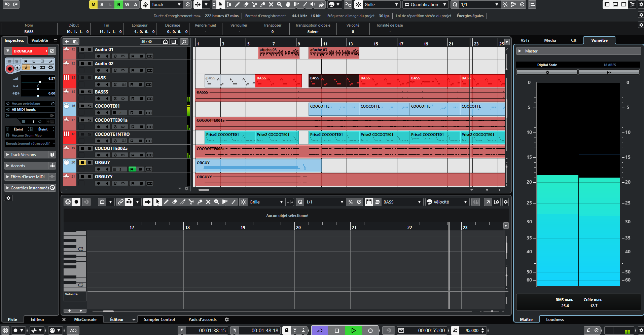Click the inspector volume fader showing -6.37

pos(40,82)
